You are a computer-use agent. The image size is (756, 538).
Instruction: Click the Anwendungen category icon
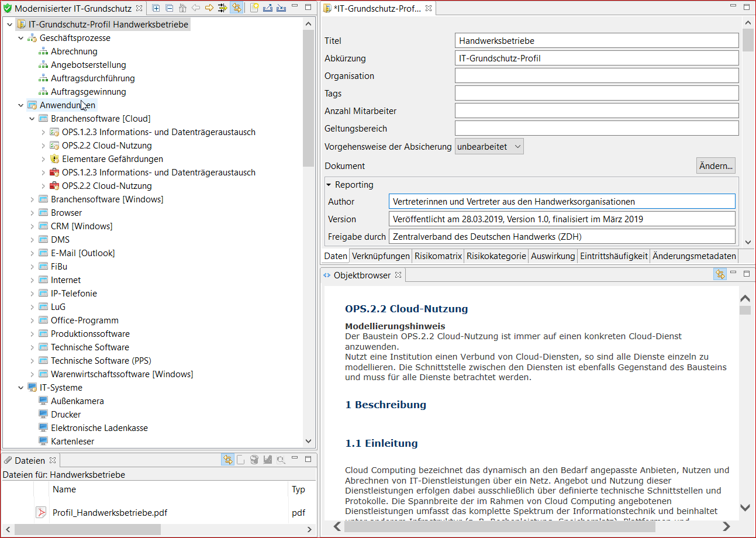pyautogui.click(x=32, y=105)
